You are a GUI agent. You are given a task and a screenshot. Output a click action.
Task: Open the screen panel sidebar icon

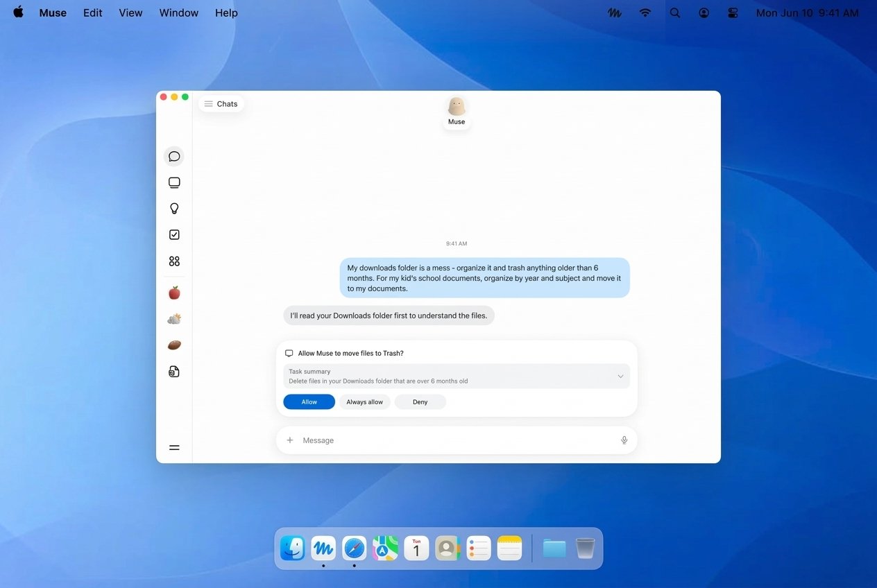[x=174, y=183]
